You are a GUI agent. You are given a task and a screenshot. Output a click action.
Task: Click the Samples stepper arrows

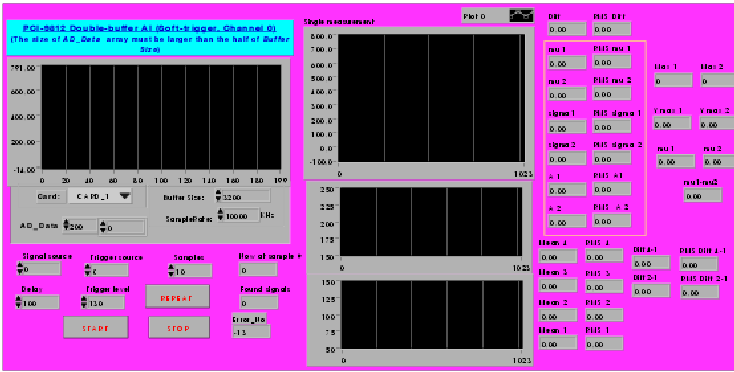tap(171, 270)
